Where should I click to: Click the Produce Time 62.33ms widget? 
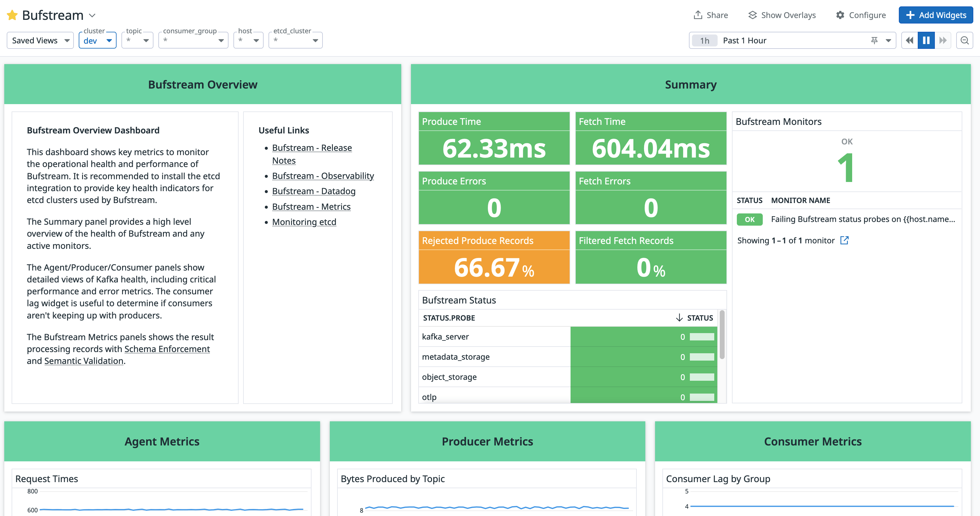pyautogui.click(x=494, y=138)
